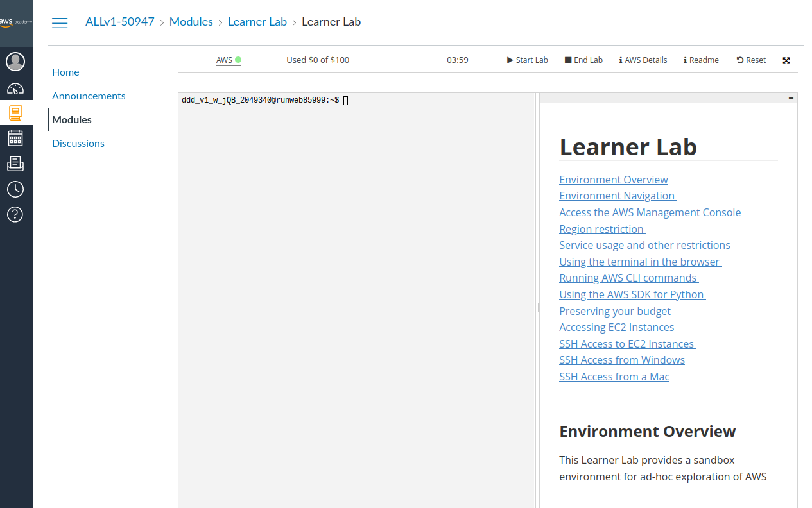Enter fullscreen using the expand icon
Image resolution: width=812 pixels, height=508 pixels.
[786, 60]
